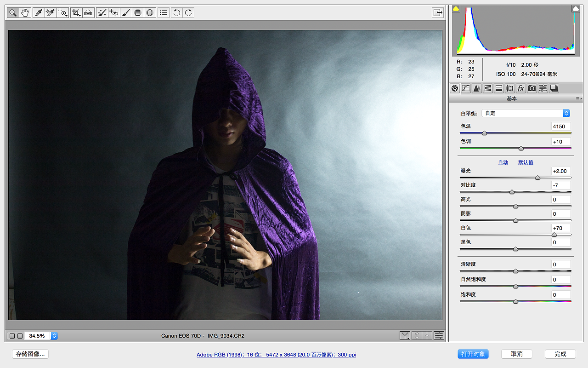Open the 白平衡 white balance dropdown
The height and width of the screenshot is (368, 588).
526,113
